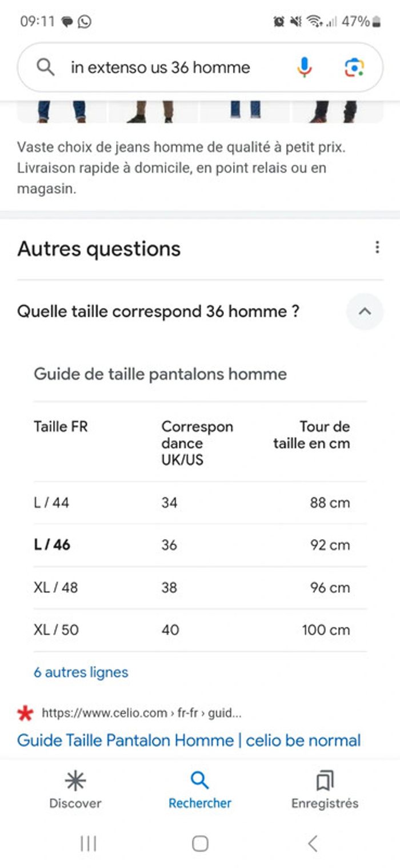Tap the magnifier icon in search bar

[45, 67]
